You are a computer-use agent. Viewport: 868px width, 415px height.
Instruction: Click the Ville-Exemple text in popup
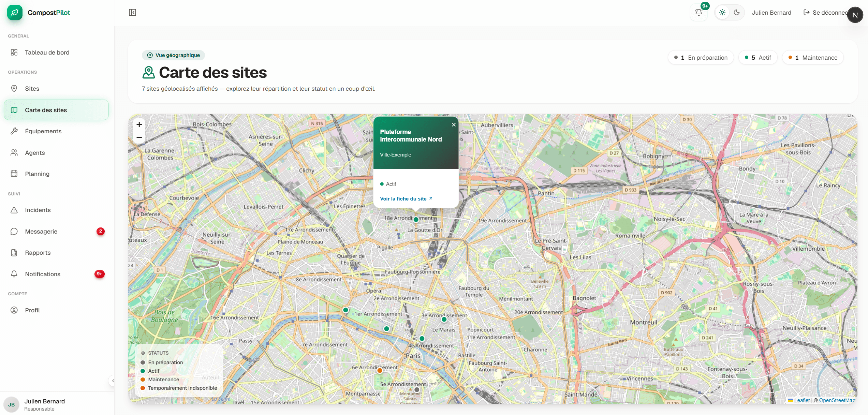tap(396, 155)
